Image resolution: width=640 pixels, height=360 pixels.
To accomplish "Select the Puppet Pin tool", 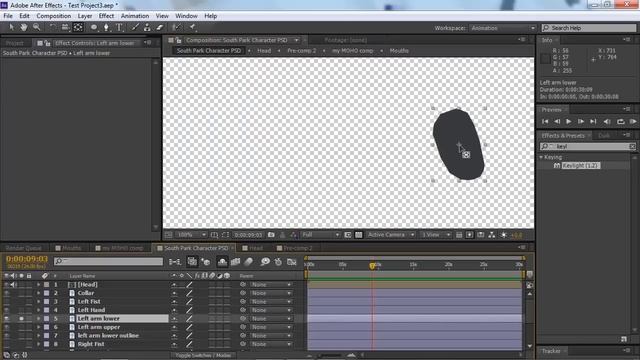I will click(x=192, y=27).
